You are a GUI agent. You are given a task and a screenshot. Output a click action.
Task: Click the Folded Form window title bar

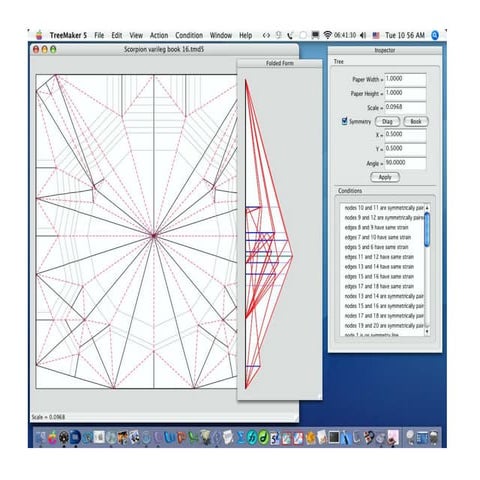(279, 63)
